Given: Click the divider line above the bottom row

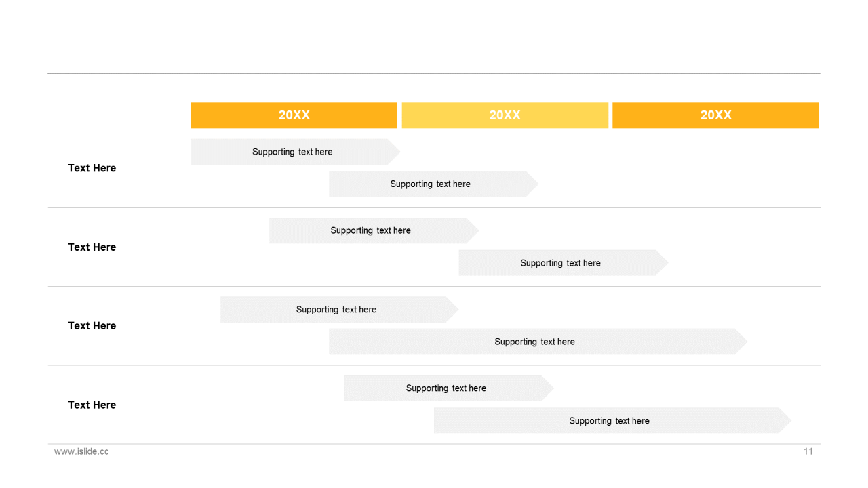Looking at the screenshot, I should pos(434,365).
